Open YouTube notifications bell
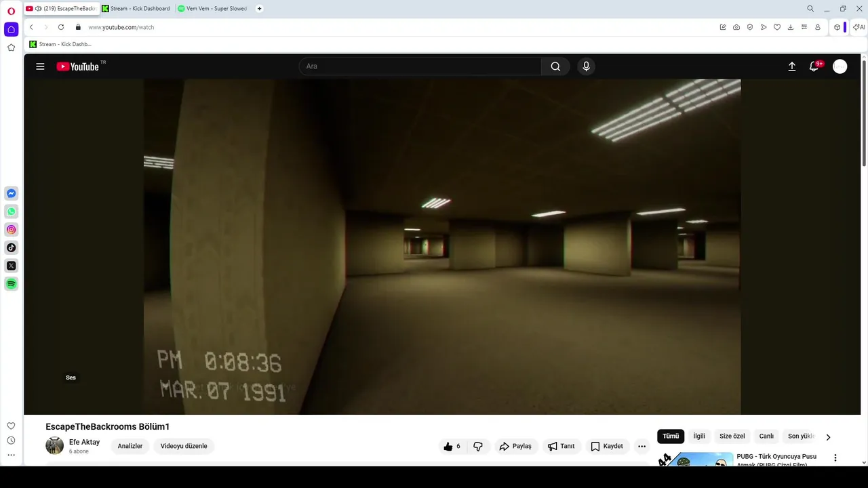 coord(814,66)
